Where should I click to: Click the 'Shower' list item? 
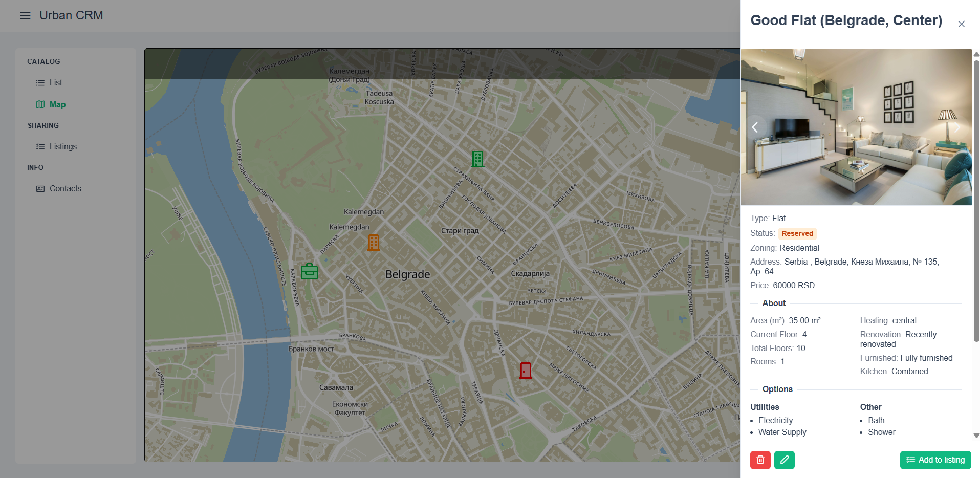(x=882, y=432)
